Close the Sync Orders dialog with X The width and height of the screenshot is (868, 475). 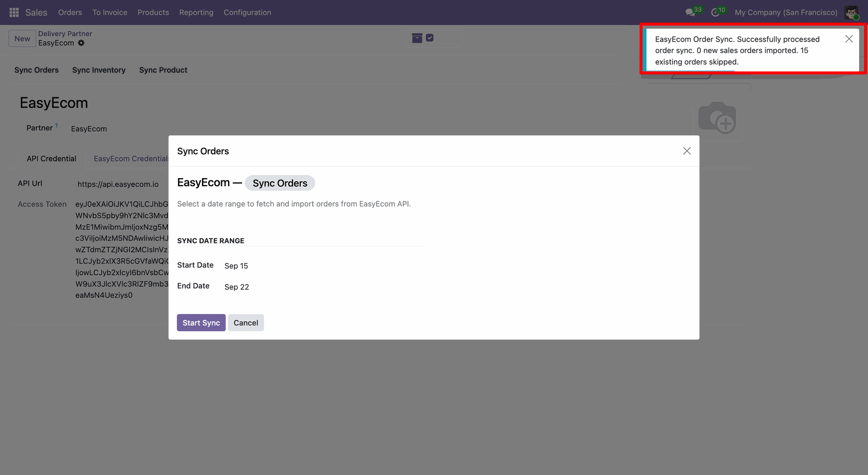[x=687, y=151]
